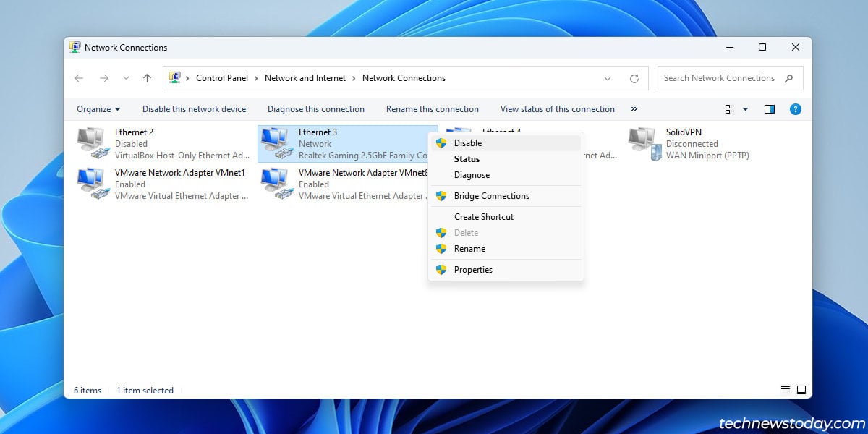868x434 pixels.
Task: Select the SolidVPN connection icon
Action: pos(644,143)
